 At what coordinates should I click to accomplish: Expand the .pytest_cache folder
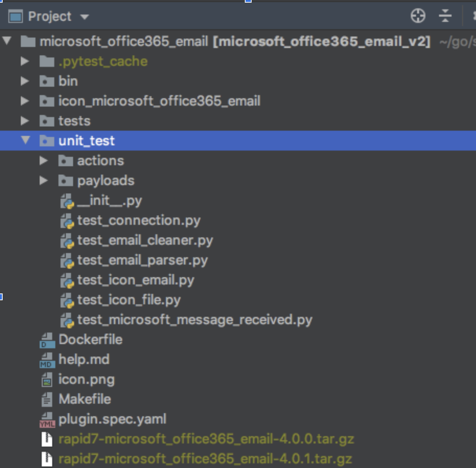tap(25, 61)
